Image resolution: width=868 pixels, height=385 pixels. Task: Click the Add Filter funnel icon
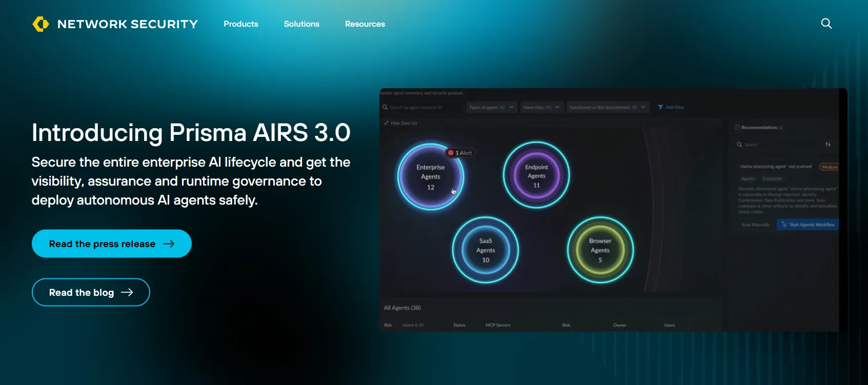pos(660,107)
